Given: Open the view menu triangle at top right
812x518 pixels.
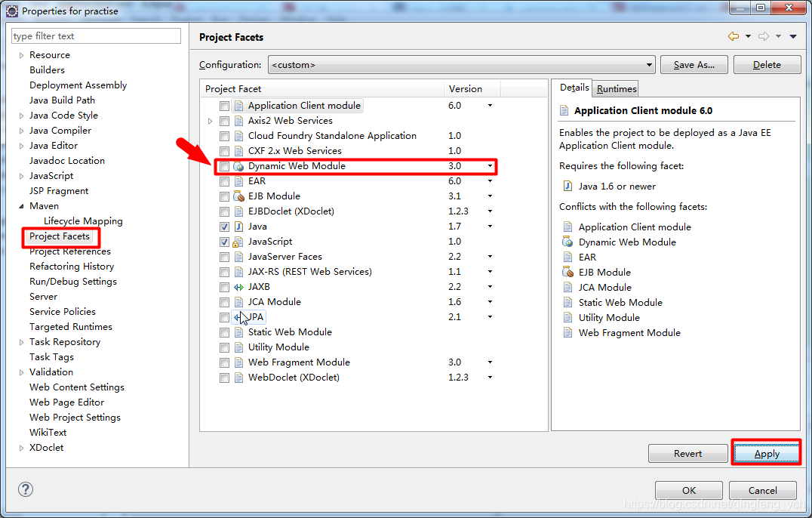Looking at the screenshot, I should coord(793,36).
